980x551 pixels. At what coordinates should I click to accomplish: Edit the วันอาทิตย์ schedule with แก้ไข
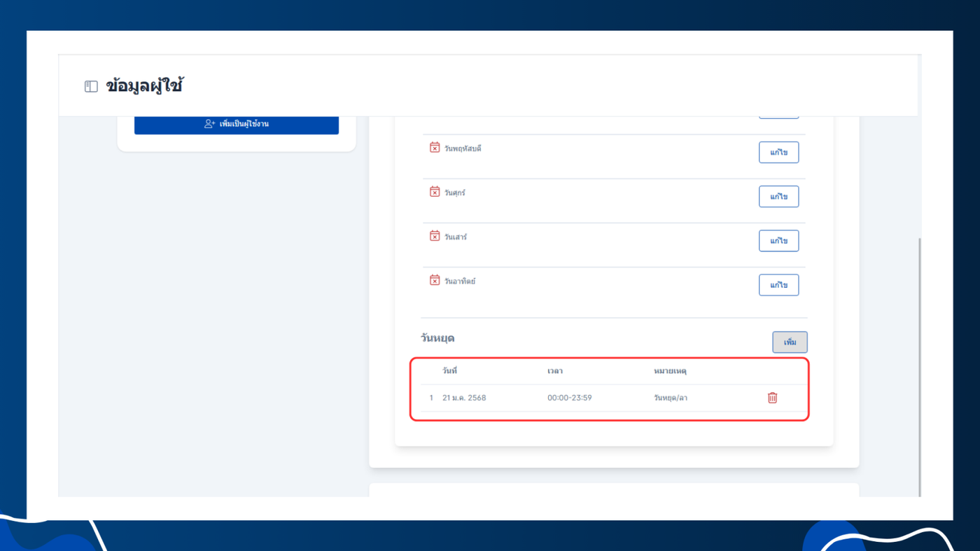778,285
